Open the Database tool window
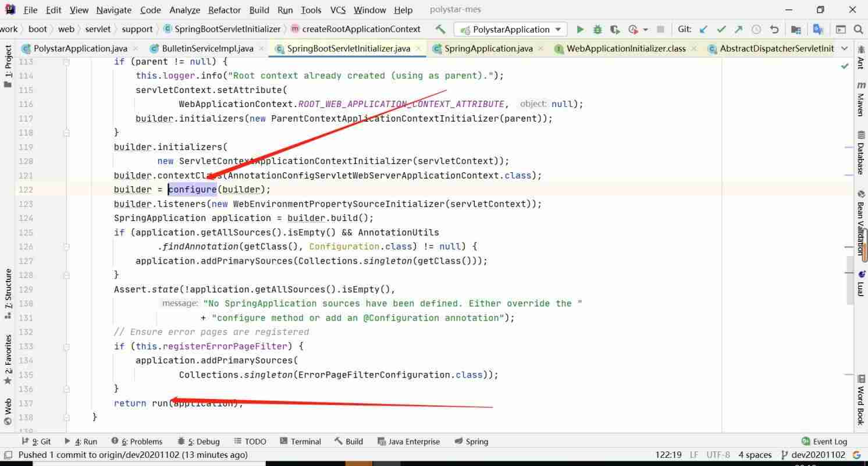 tap(860, 152)
